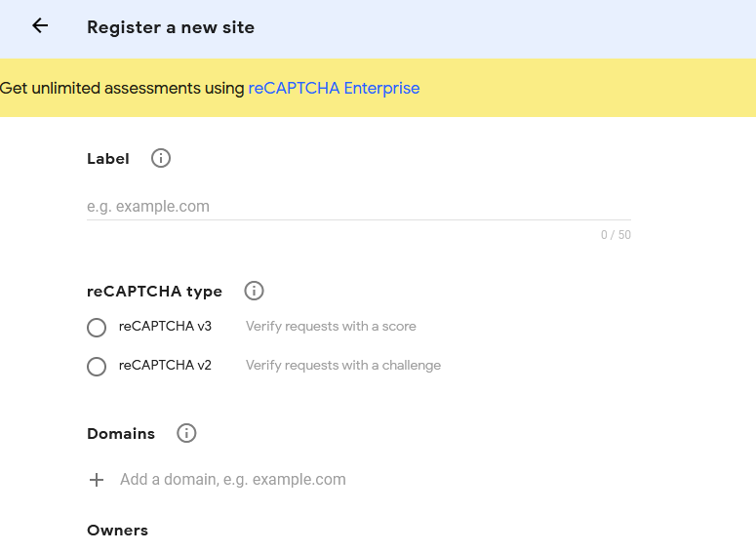The image size is (756, 552).
Task: Click the 'Register a new site' heading
Action: tap(171, 27)
